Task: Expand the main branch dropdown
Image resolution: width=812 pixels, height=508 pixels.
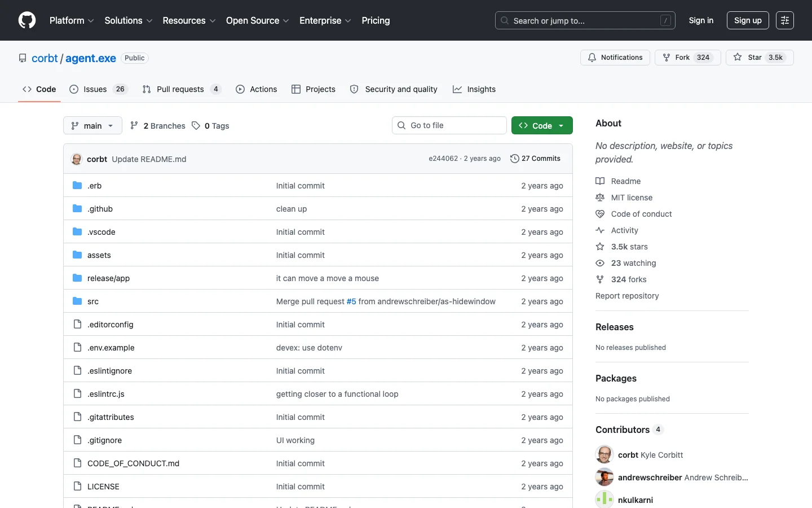Action: tap(92, 125)
